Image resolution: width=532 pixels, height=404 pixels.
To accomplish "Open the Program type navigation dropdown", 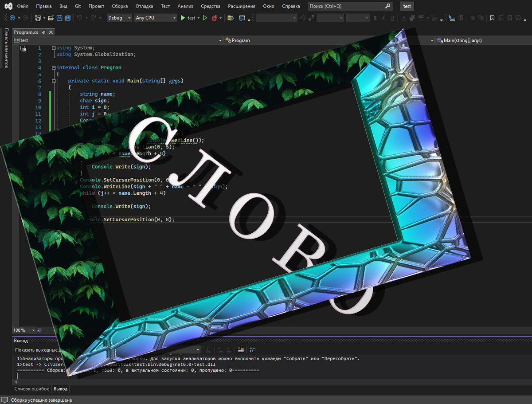I will [x=329, y=40].
